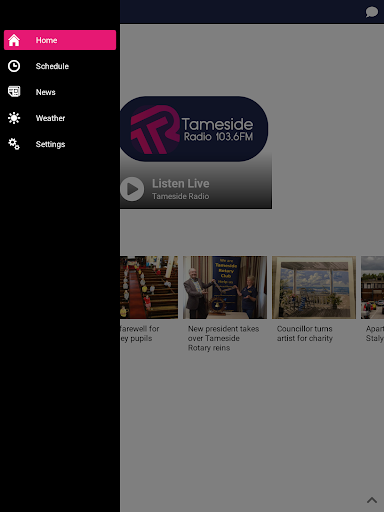The height and width of the screenshot is (512, 384).
Task: Open the Tameside Rotary Club photo thumbnail
Action: click(225, 287)
